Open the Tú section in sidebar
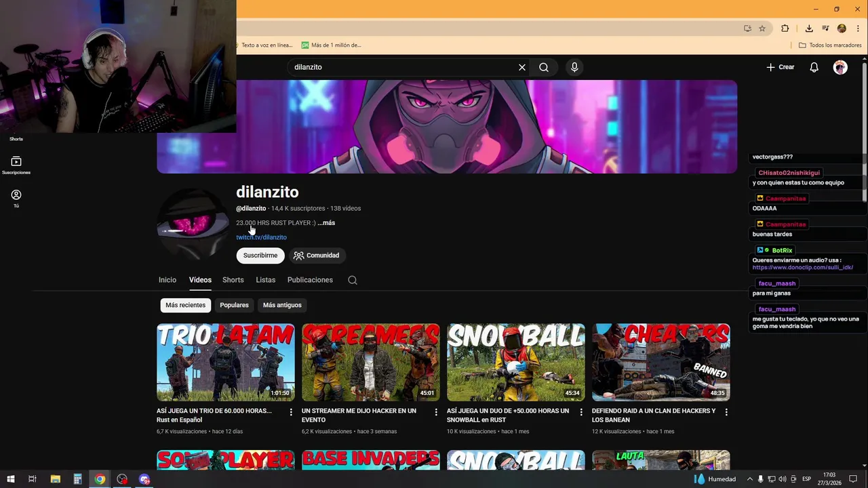The height and width of the screenshot is (488, 868). click(16, 198)
